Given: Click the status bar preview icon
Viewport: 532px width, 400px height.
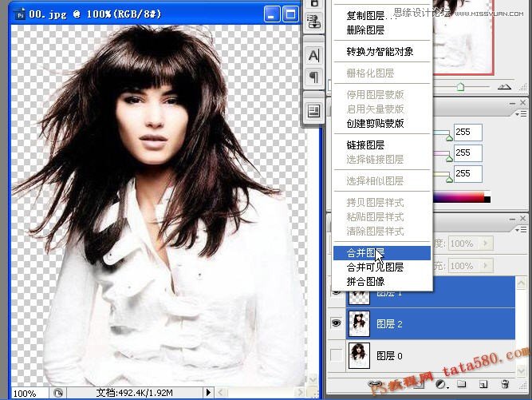Looking at the screenshot, I should (58, 393).
